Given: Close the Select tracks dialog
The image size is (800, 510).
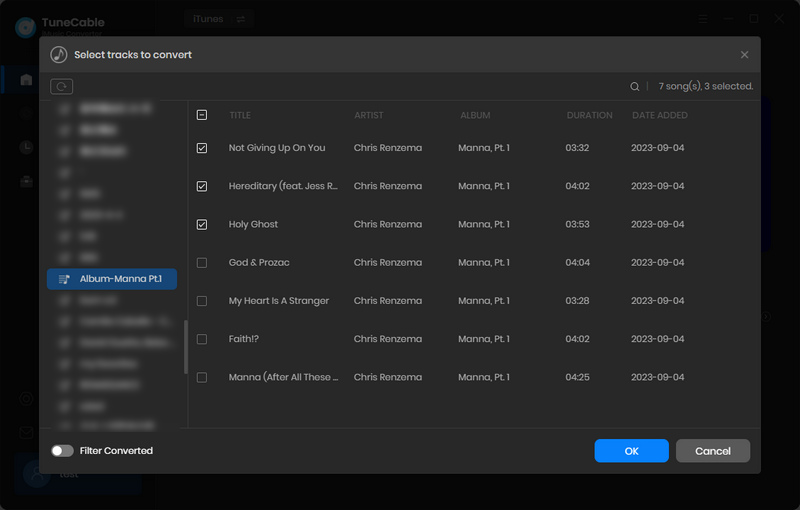Looking at the screenshot, I should click(x=744, y=55).
